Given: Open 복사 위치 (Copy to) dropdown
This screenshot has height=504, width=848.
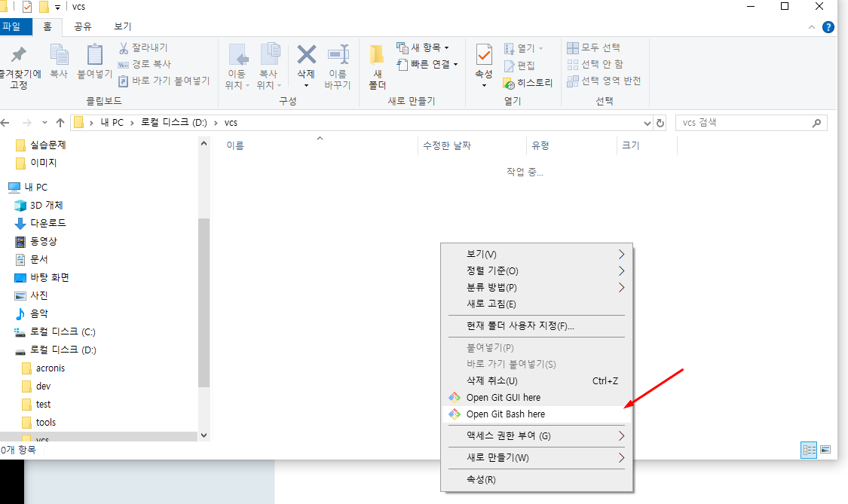Looking at the screenshot, I should (269, 66).
